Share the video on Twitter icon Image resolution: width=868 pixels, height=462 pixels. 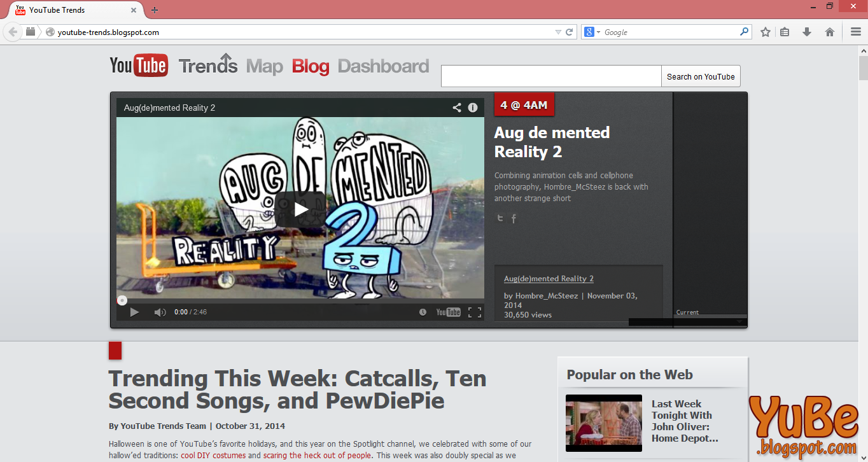(500, 218)
